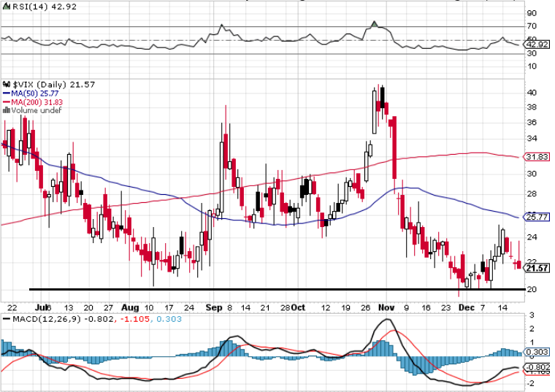Click the green RSI overbought triangle marker
The width and height of the screenshot is (555, 392).
tap(375, 24)
